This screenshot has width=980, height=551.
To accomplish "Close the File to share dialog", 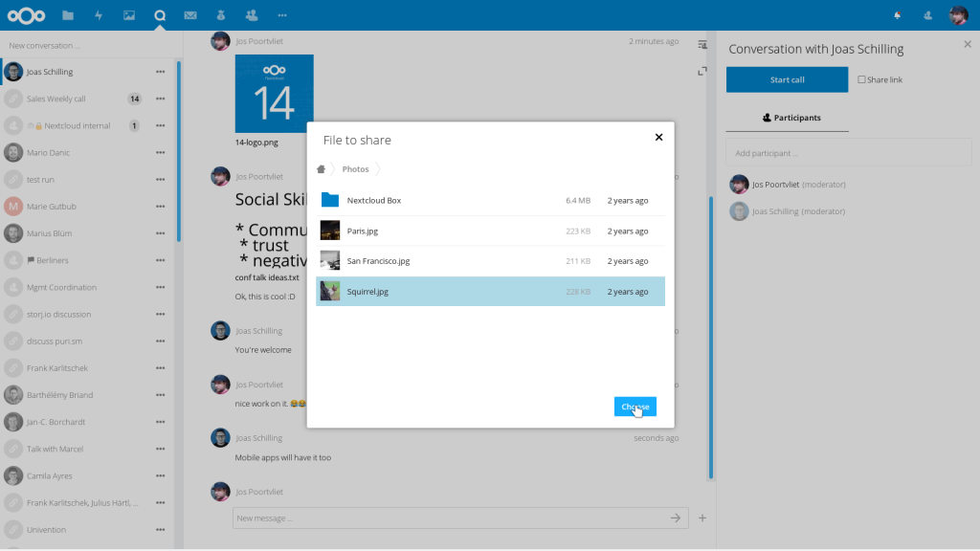I will [658, 138].
